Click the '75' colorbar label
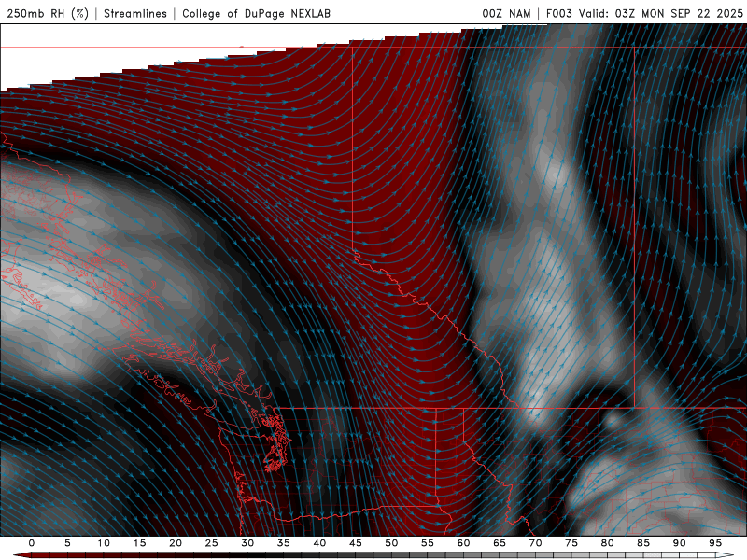747x560 pixels. [x=571, y=543]
